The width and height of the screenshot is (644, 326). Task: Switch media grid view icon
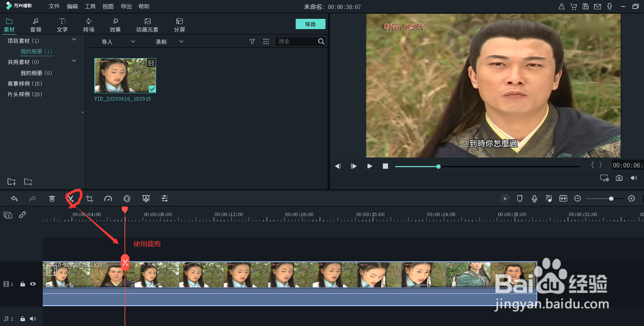point(266,41)
